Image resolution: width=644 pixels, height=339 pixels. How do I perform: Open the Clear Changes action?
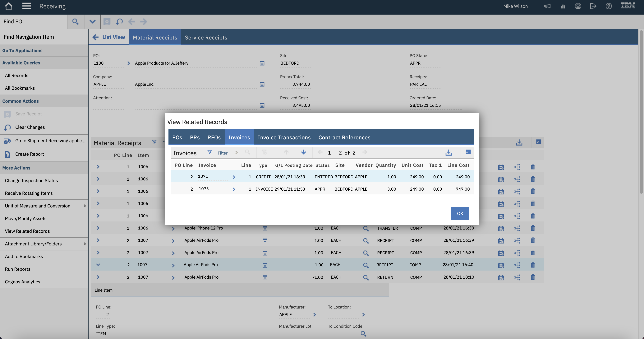click(x=30, y=127)
